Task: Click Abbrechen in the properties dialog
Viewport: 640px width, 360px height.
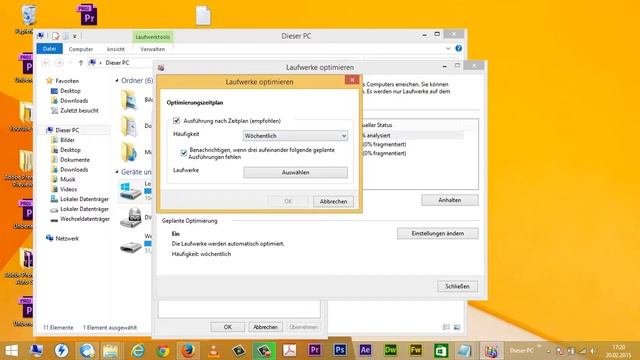Action: click(265, 327)
